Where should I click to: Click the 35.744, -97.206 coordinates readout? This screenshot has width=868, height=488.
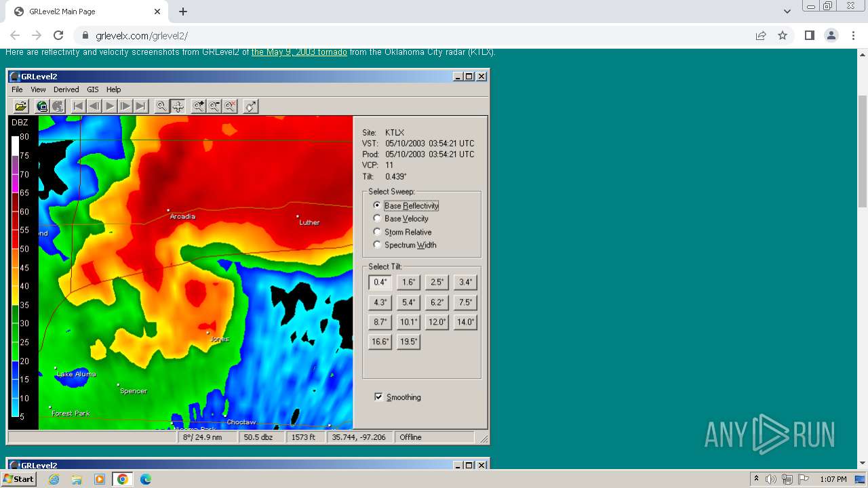[359, 437]
